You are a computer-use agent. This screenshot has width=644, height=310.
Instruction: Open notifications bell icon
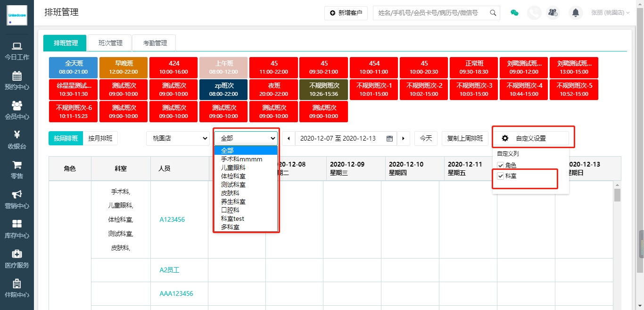(575, 13)
